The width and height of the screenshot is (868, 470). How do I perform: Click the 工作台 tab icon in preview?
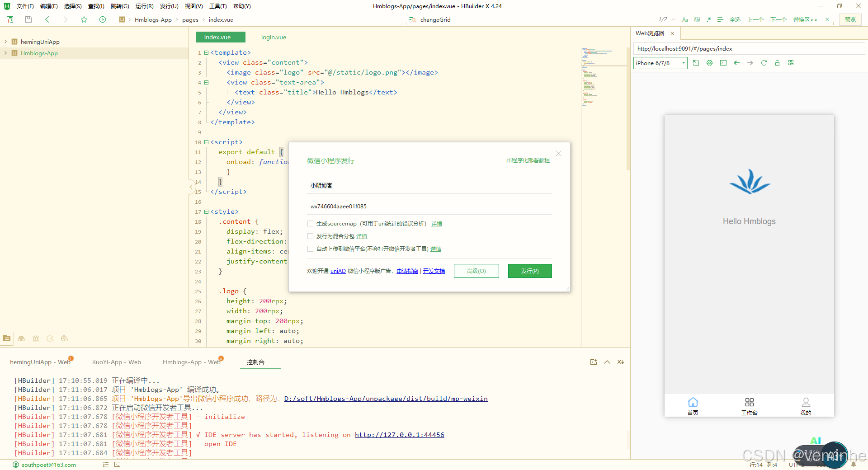coord(749,402)
